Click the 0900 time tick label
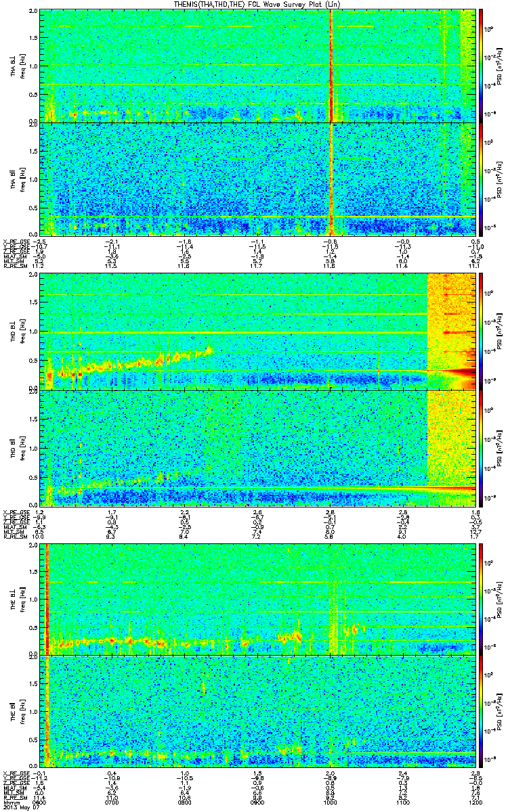508x812 pixels. 257,803
